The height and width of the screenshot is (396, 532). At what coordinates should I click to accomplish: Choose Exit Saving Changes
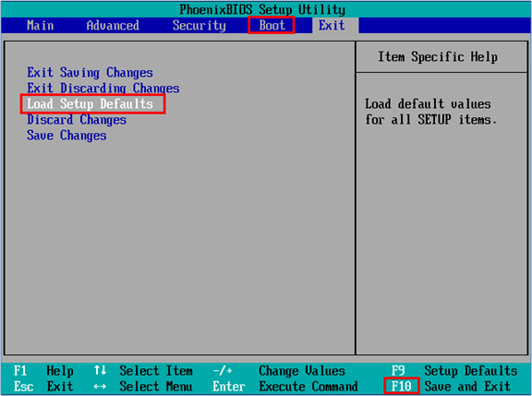tap(90, 73)
